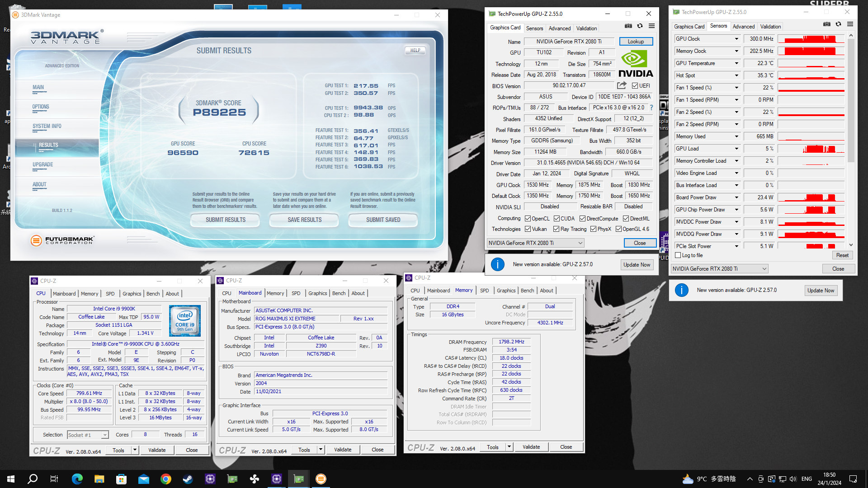The height and width of the screenshot is (488, 868).
Task: Toggle CUDA checkbox in GPU-Z
Action: tap(557, 219)
